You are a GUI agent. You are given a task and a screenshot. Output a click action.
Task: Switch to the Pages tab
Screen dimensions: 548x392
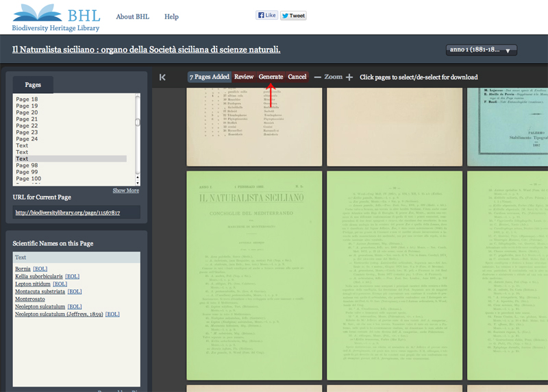tap(33, 85)
